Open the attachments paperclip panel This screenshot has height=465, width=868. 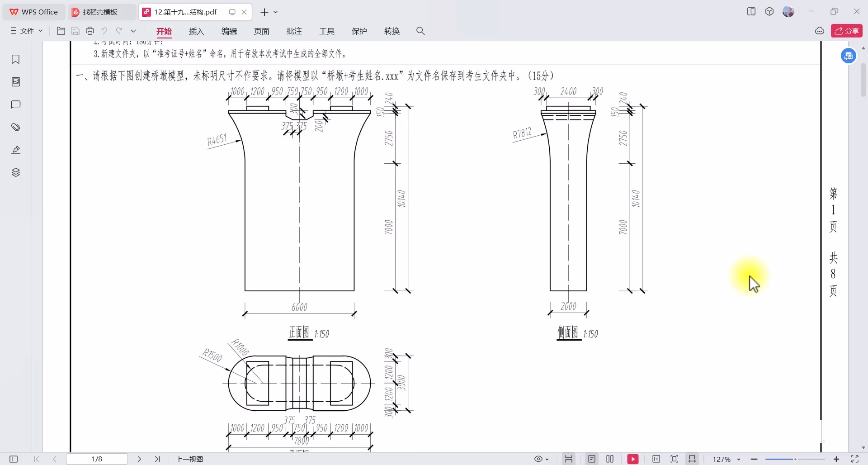click(x=15, y=127)
